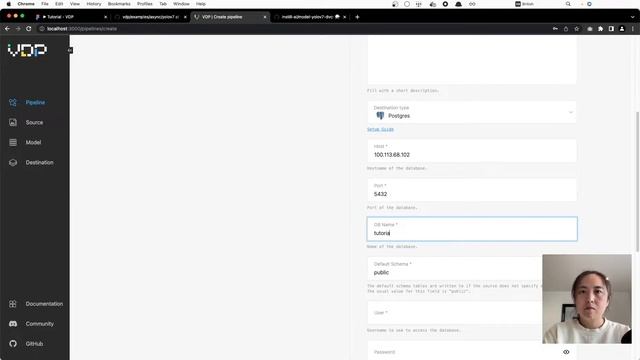This screenshot has width=640, height=360.
Task: Go forward with browser forward arrow
Action: (18, 29)
